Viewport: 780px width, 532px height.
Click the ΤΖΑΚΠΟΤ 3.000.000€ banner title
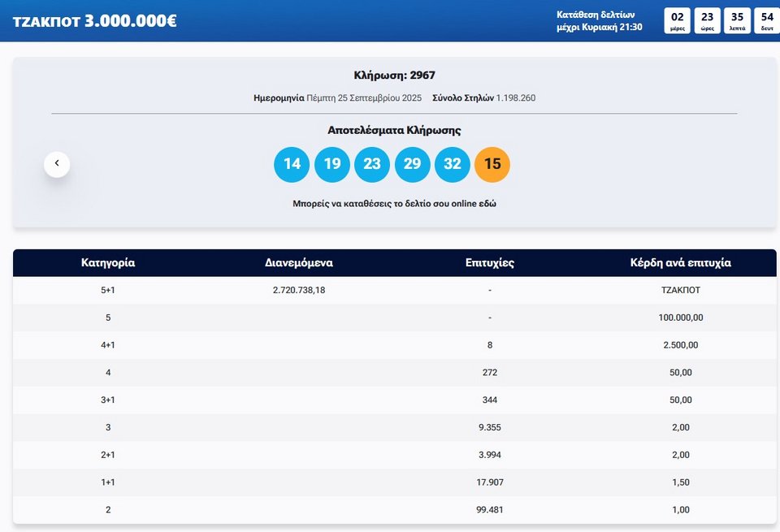pos(95,21)
